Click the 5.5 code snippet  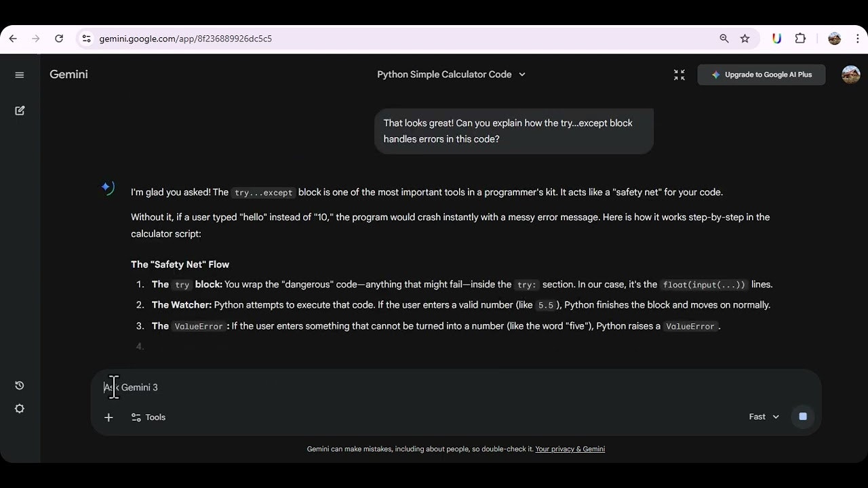pyautogui.click(x=545, y=306)
